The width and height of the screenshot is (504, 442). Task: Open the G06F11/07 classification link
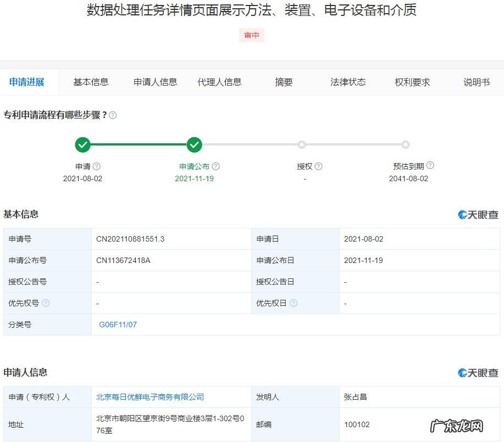coord(117,324)
